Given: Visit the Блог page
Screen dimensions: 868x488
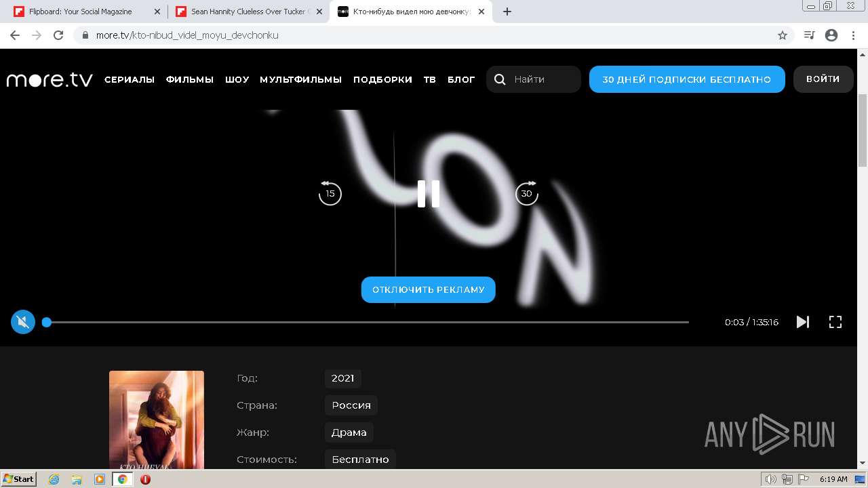Looking at the screenshot, I should tap(461, 79).
